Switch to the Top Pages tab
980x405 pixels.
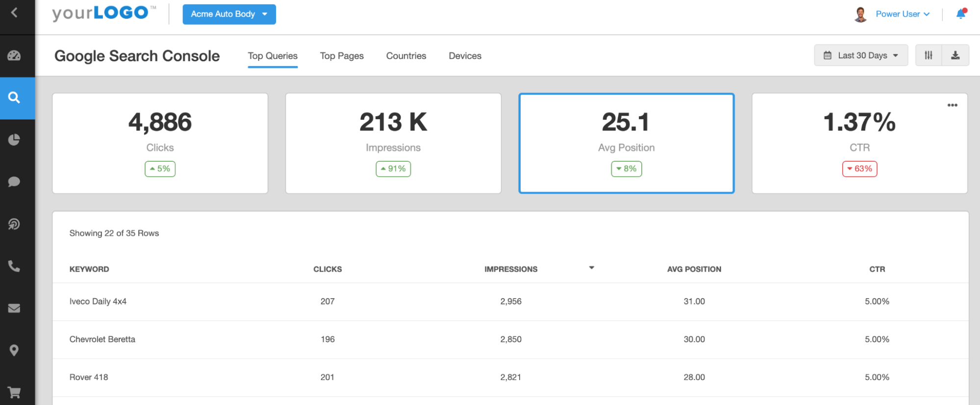pos(342,56)
